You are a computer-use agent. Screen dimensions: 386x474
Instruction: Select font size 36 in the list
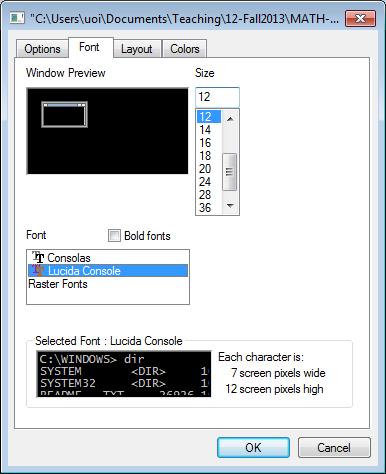pyautogui.click(x=209, y=208)
